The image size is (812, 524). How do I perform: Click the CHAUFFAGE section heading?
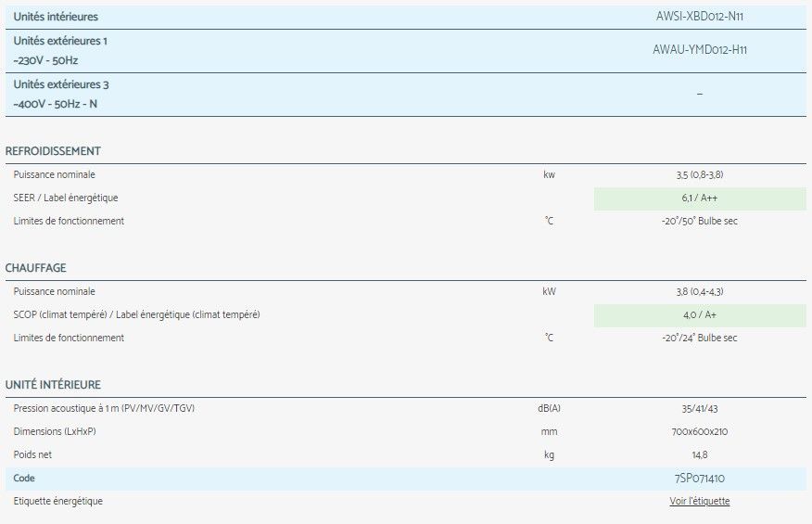pos(36,268)
